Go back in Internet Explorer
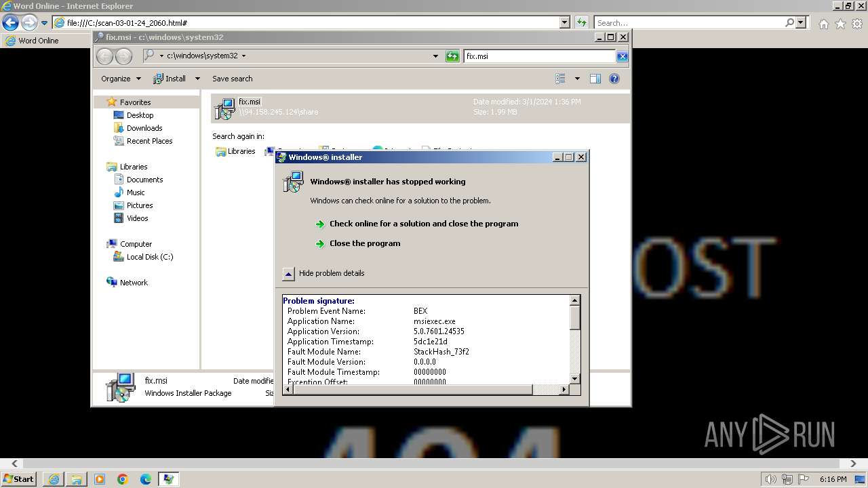The image size is (868, 488). (10, 22)
